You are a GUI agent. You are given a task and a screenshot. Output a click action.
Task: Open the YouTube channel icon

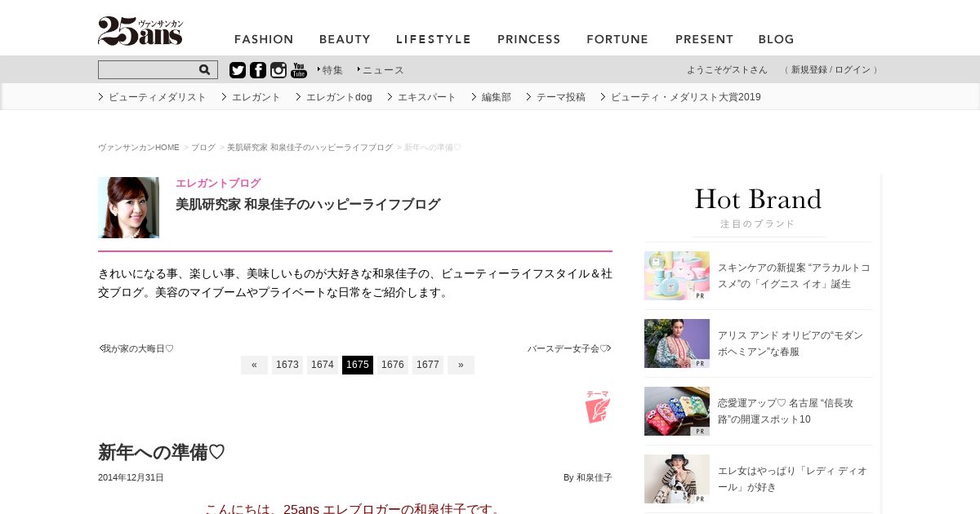point(299,70)
